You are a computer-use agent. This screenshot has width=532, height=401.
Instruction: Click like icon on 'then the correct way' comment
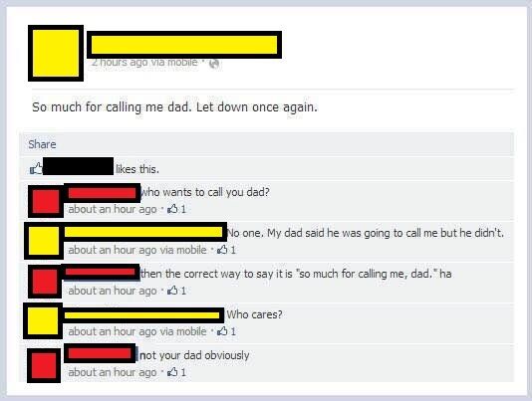[x=172, y=291]
